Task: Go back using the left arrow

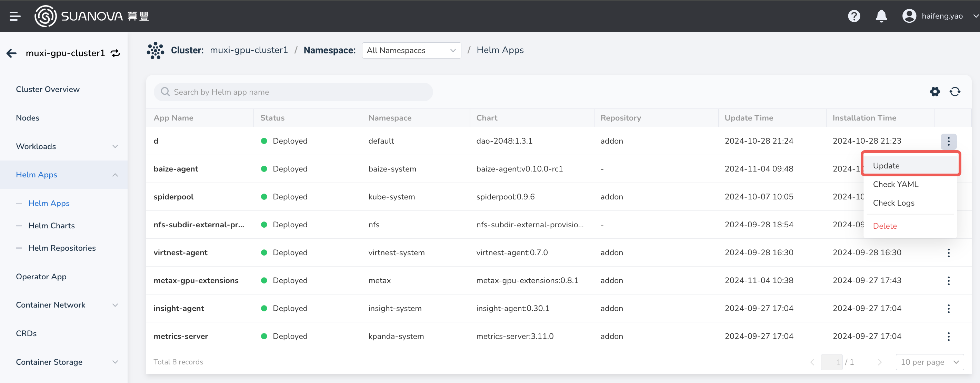Action: coord(12,53)
